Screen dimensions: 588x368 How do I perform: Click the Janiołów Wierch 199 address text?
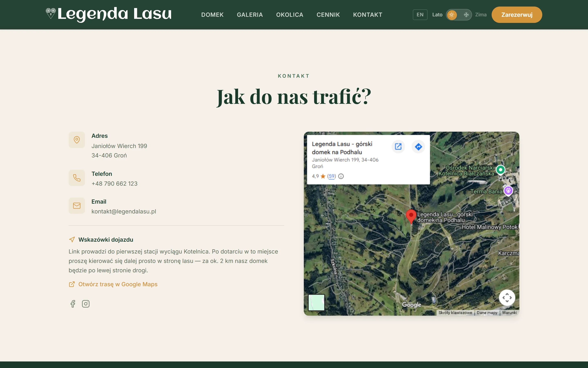(x=119, y=146)
